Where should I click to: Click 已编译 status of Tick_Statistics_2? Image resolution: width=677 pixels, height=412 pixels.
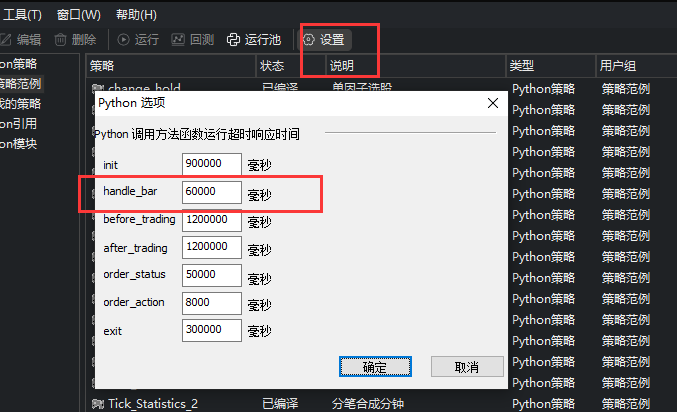[280, 404]
